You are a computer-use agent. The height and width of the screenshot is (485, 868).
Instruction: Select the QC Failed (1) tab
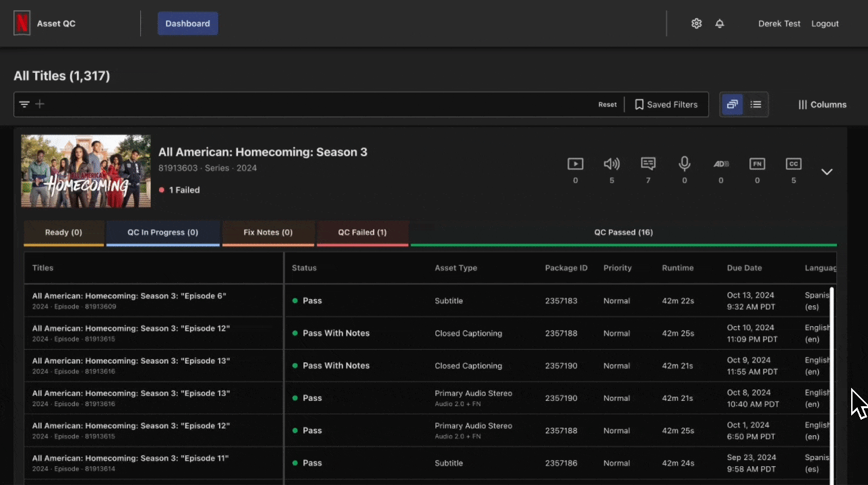[x=363, y=232]
